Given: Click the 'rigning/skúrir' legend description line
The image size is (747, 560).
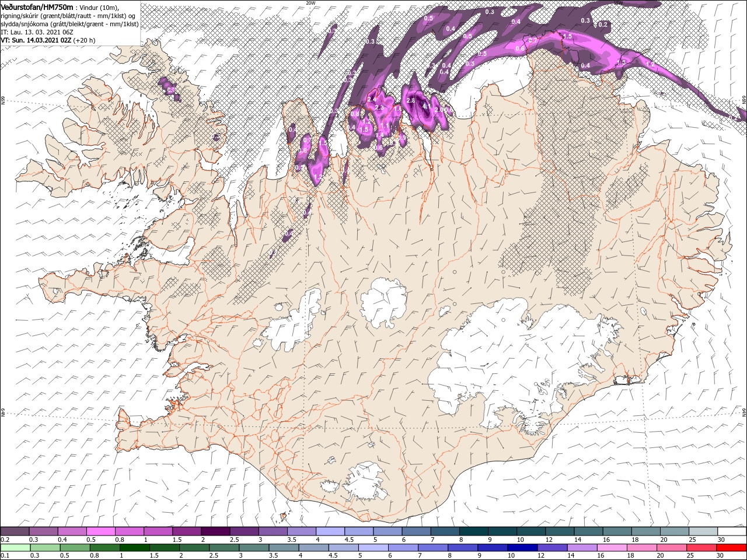Looking at the screenshot, I should 68,16.
